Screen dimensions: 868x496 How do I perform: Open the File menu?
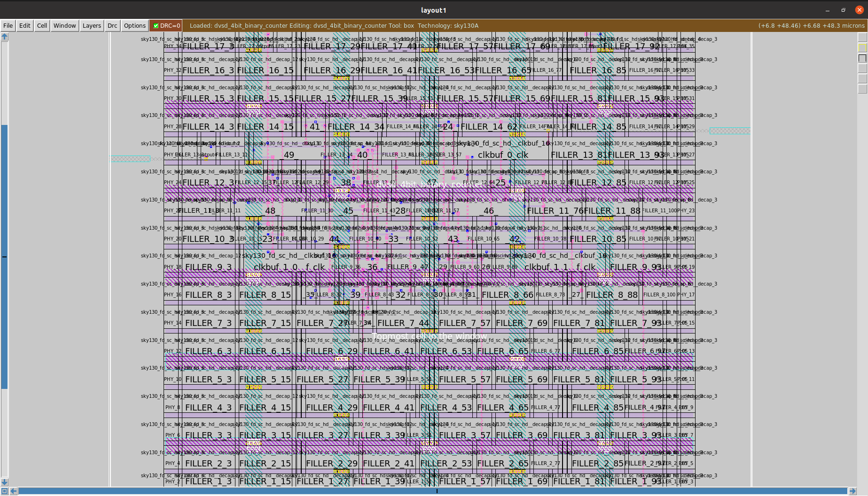[x=8, y=25]
